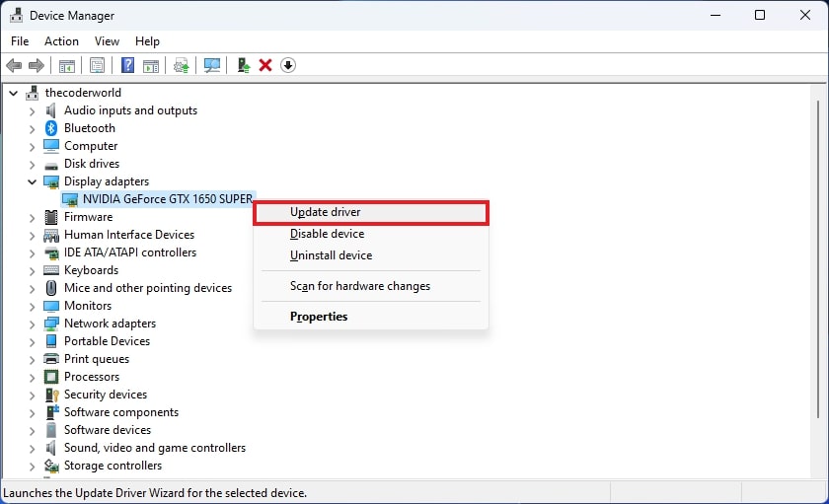This screenshot has width=829, height=504.
Task: Open the Action menu
Action: (x=61, y=41)
